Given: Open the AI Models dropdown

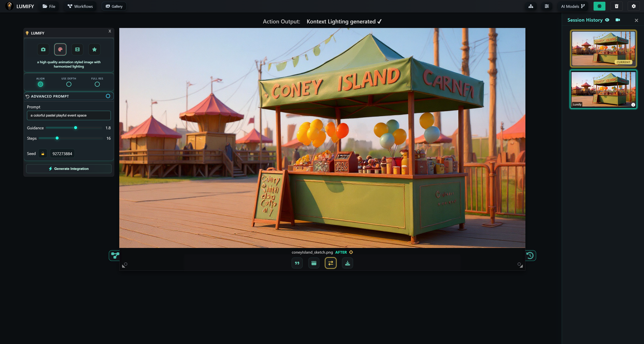Looking at the screenshot, I should coord(573,6).
